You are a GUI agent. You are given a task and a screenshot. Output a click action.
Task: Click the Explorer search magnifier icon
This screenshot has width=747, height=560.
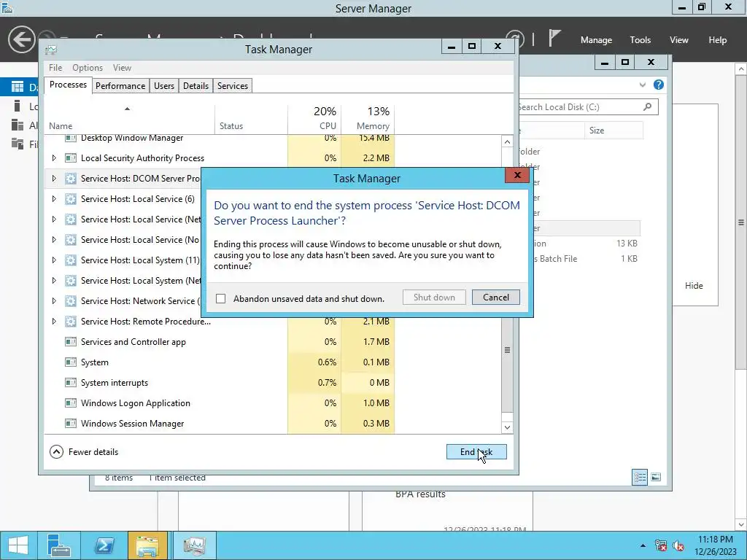(648, 106)
